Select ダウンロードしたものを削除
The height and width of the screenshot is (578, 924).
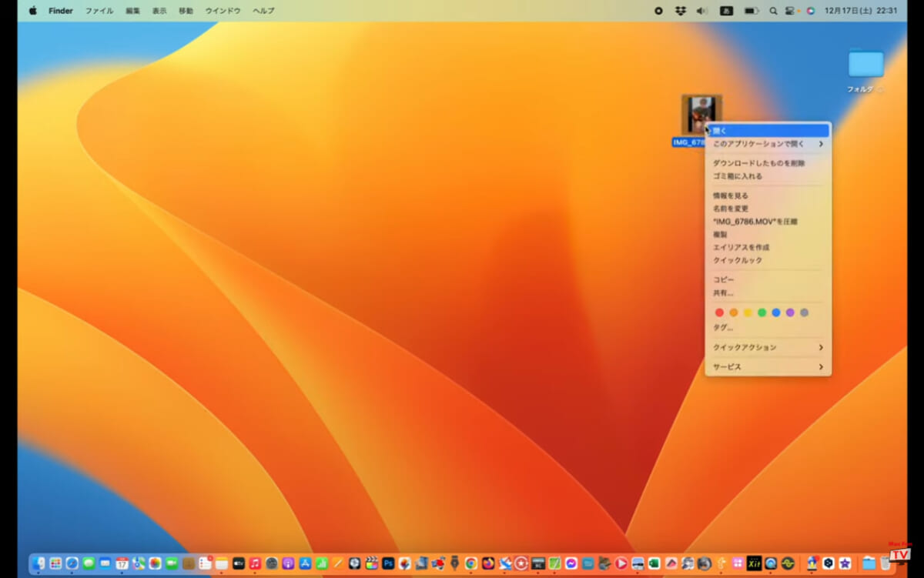tap(768, 163)
